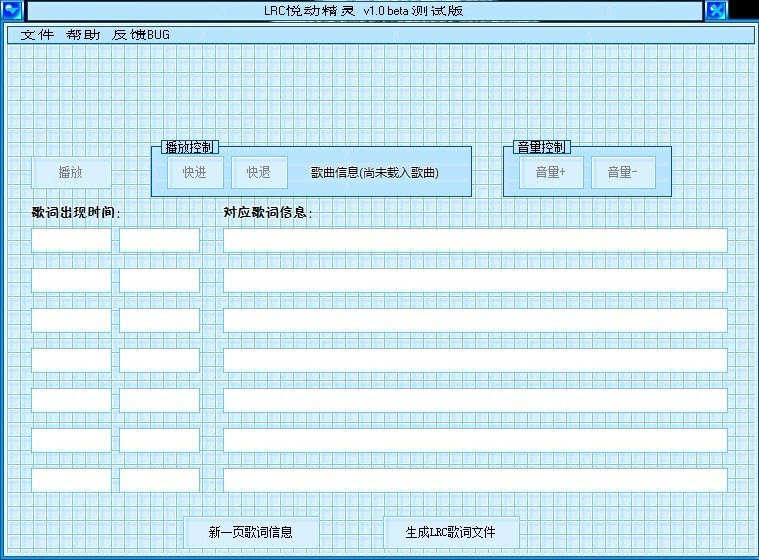Open the 文件 menu
Image resolution: width=759 pixels, height=560 pixels.
pos(37,35)
